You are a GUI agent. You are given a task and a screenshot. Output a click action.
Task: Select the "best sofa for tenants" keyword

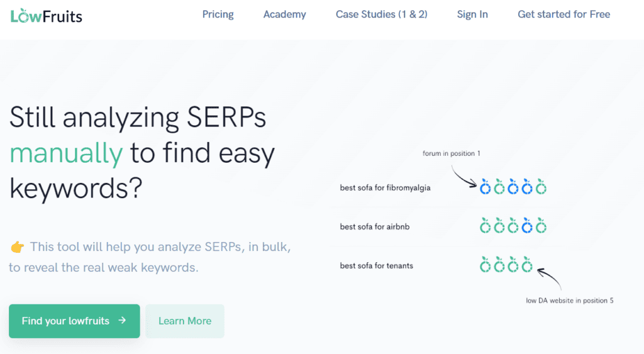point(376,265)
